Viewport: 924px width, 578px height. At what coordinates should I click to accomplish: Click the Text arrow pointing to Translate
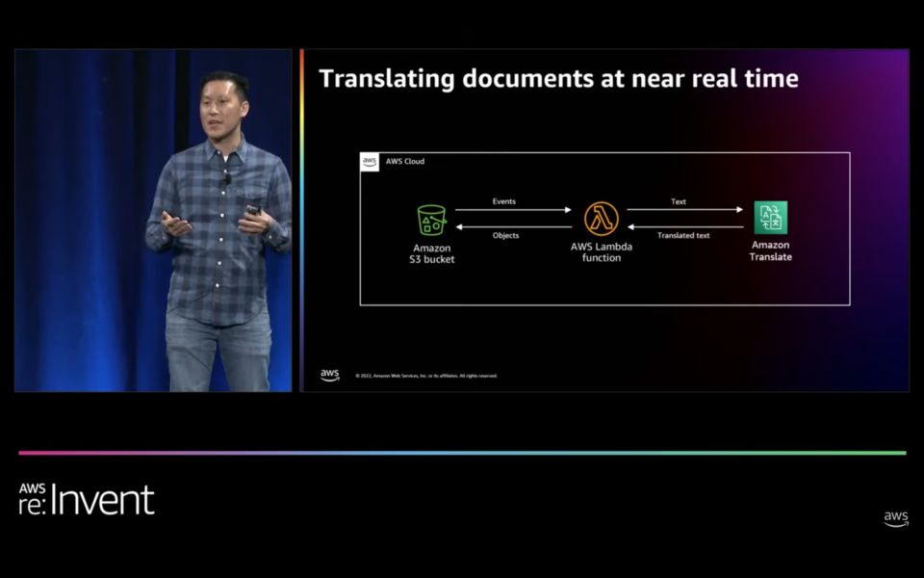684,209
